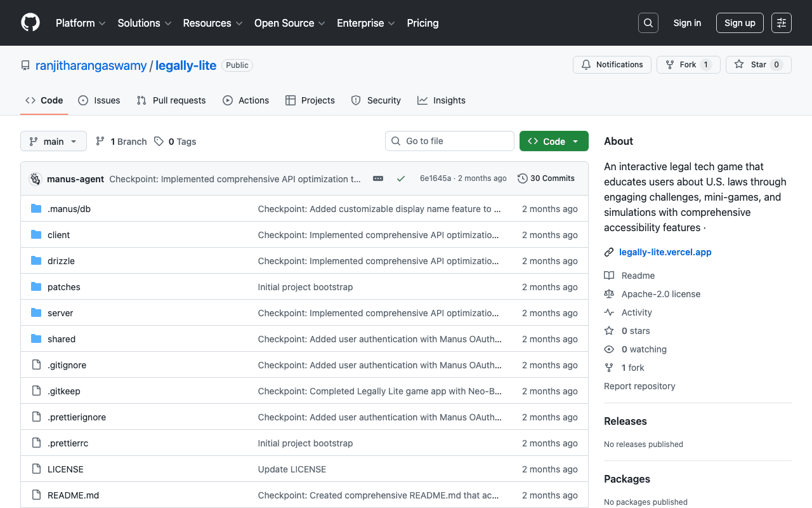Click the folder icon for shared

pyautogui.click(x=36, y=339)
